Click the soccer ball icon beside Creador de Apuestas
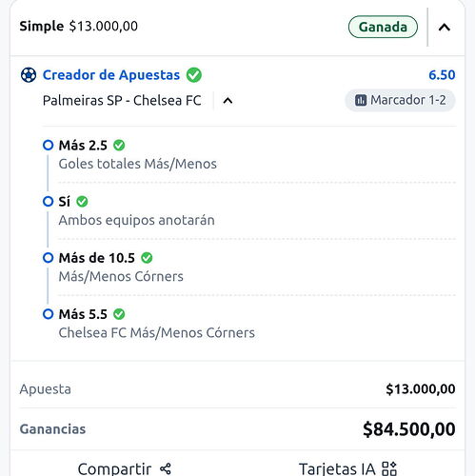475x476 pixels. tap(29, 75)
